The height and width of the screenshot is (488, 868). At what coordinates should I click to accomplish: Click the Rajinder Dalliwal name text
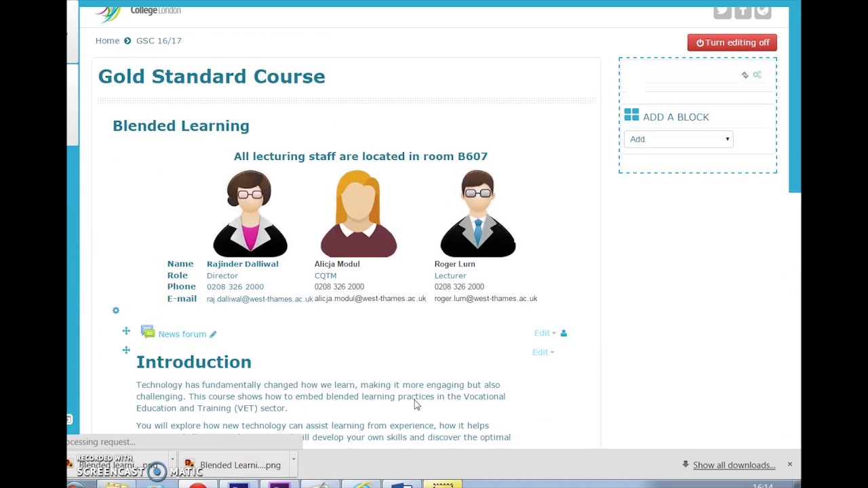click(243, 264)
